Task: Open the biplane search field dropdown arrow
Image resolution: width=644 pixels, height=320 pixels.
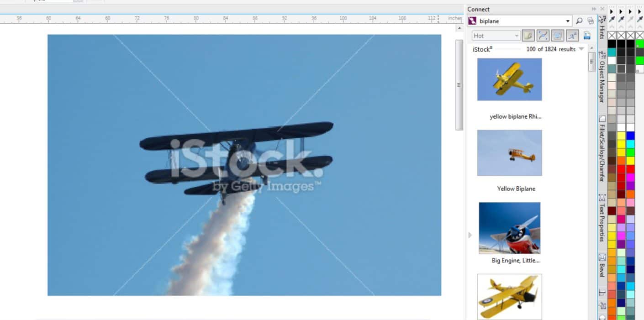Action: point(568,21)
